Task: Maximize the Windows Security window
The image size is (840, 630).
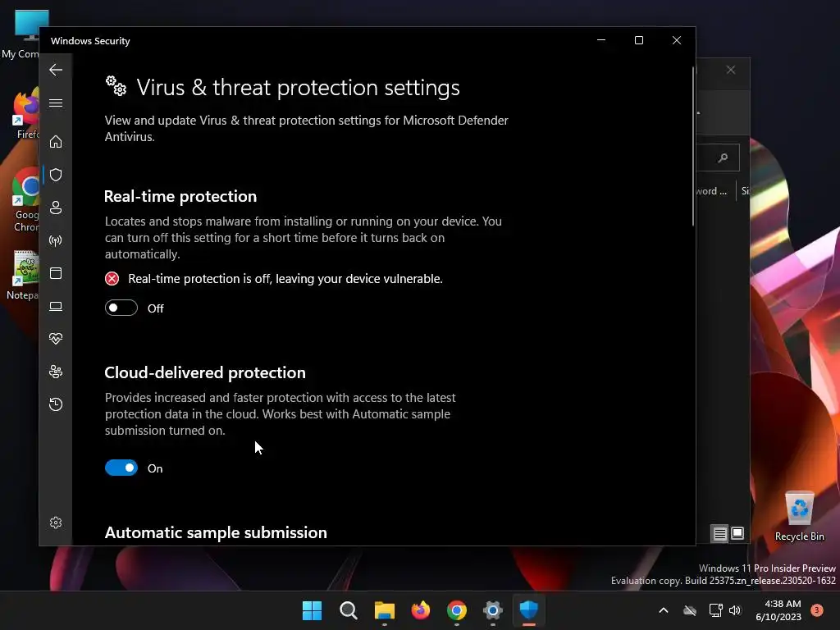Action: coord(638,40)
